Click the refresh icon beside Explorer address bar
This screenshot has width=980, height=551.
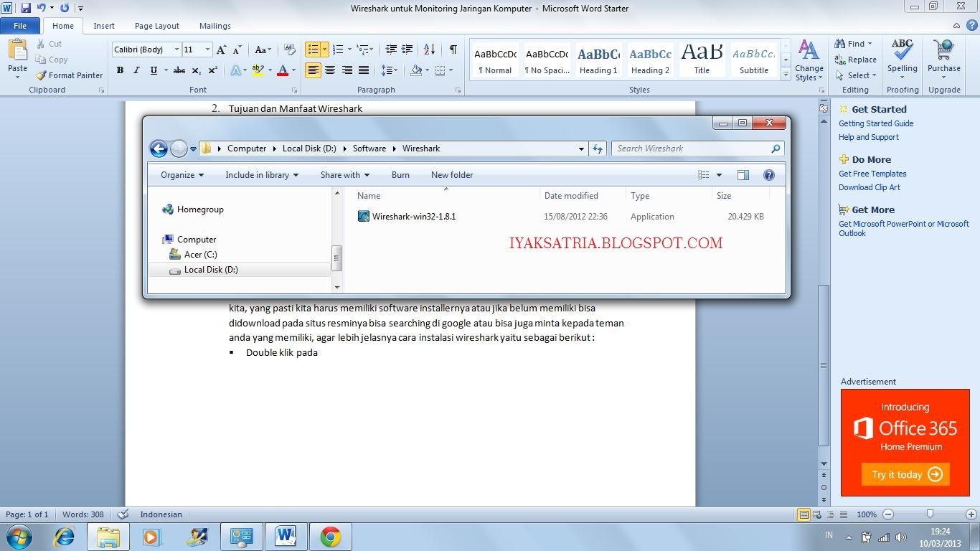pos(597,149)
